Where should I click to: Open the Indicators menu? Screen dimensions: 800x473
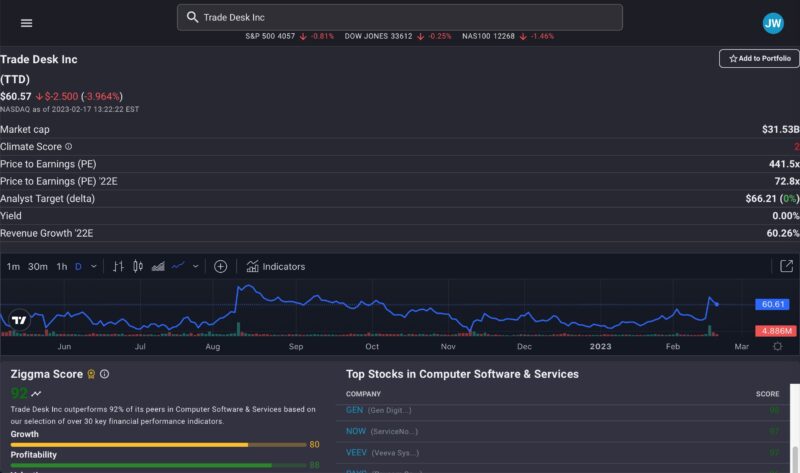(x=276, y=266)
